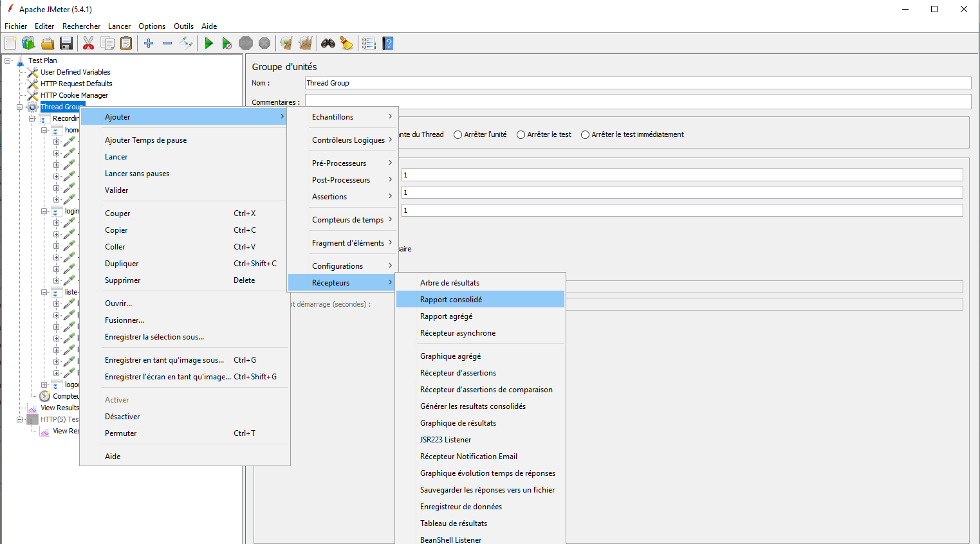Image resolution: width=980 pixels, height=544 pixels.
Task: Click the Thread Group gear icon
Action: click(33, 107)
